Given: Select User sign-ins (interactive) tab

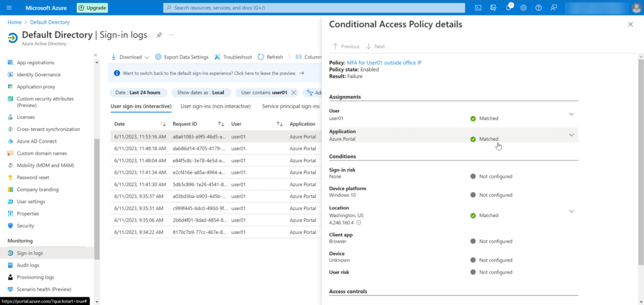Looking at the screenshot, I should [x=141, y=106].
